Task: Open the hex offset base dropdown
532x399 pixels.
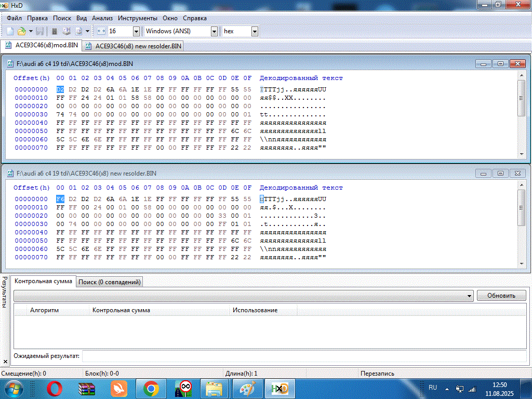Action: coord(255,31)
